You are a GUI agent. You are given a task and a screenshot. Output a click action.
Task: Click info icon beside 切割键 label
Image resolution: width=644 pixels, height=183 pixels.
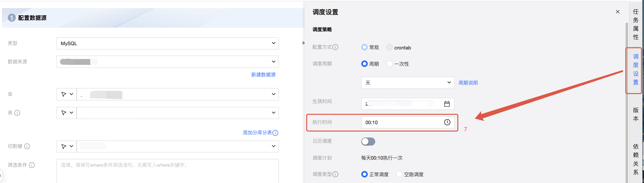(x=27, y=146)
